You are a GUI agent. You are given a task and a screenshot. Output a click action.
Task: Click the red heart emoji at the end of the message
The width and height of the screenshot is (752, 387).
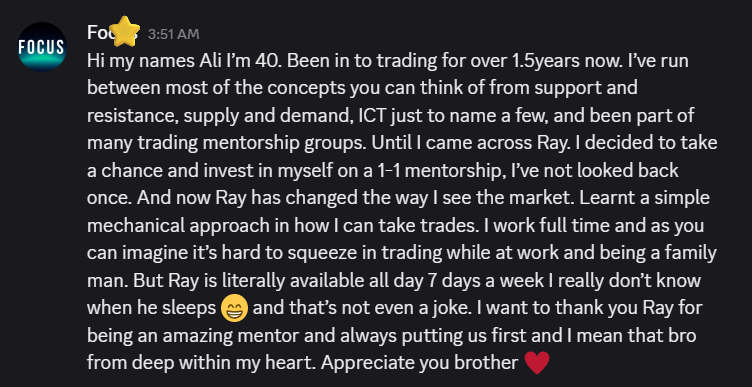click(537, 363)
